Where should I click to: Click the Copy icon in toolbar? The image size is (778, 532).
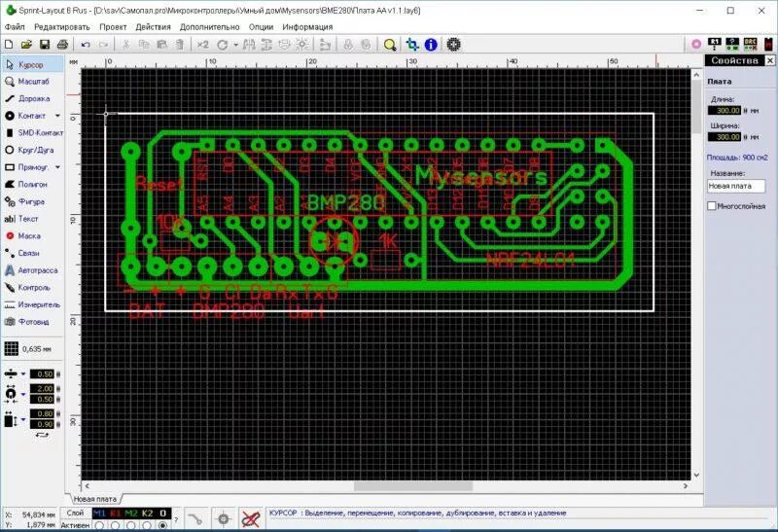point(144,45)
